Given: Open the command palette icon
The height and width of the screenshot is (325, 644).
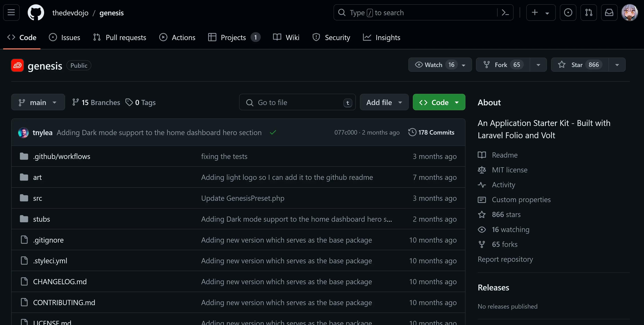Looking at the screenshot, I should [x=505, y=12].
